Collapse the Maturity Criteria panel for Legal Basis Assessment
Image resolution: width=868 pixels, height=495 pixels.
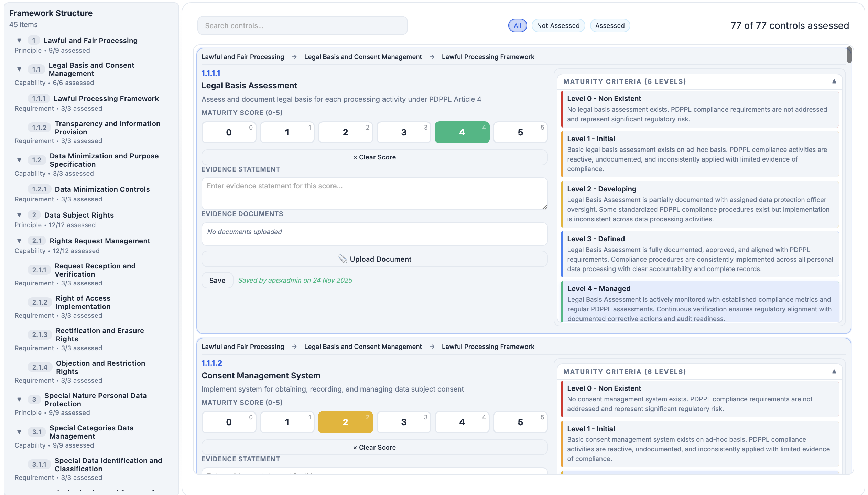(835, 81)
